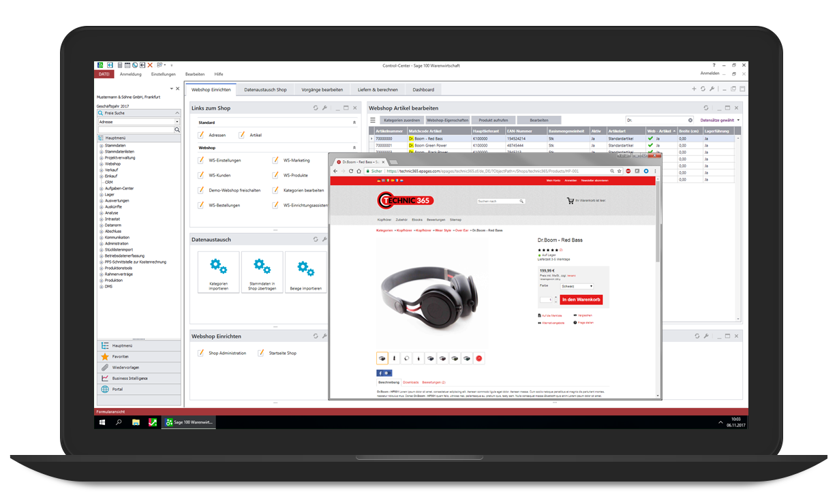The width and height of the screenshot is (837, 504).
Task: Click the Favoriten star in sidebar
Action: [x=105, y=356]
